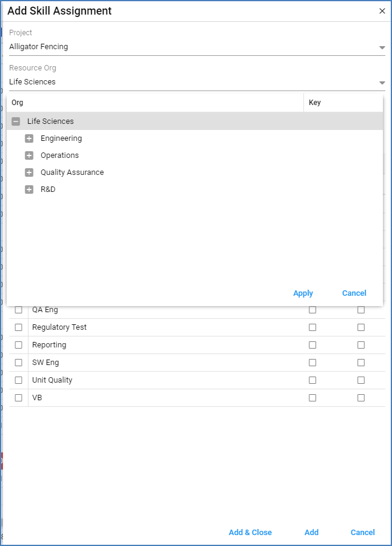Open the Project combo box
The height and width of the screenshot is (546, 392).
pos(194,47)
